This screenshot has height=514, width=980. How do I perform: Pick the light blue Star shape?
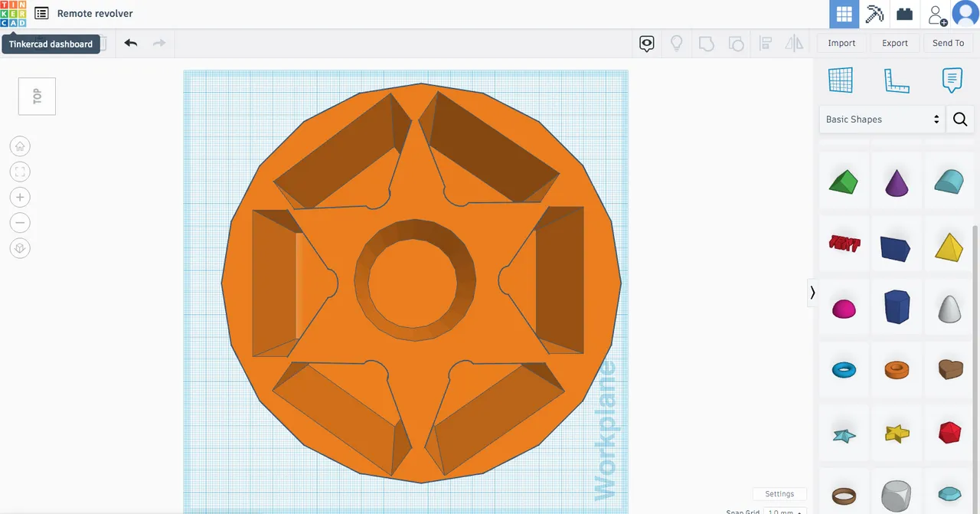844,435
